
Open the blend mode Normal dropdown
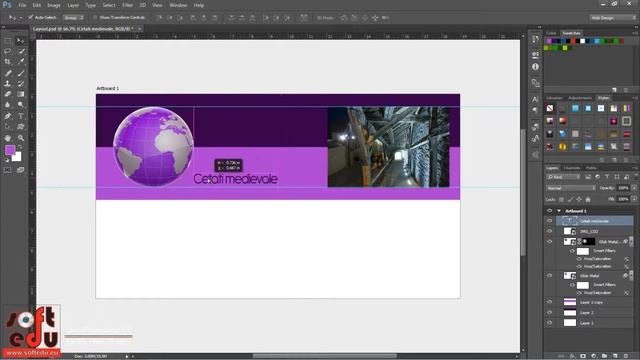[x=571, y=188]
